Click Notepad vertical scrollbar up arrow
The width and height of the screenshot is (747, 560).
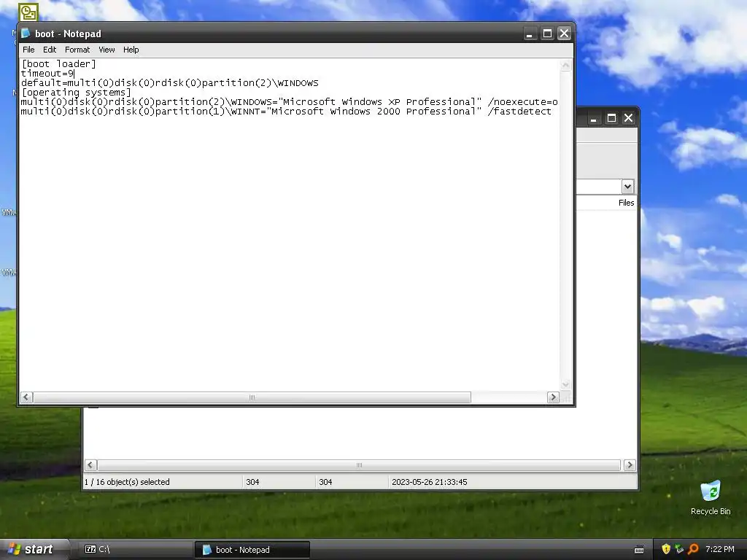click(x=565, y=65)
